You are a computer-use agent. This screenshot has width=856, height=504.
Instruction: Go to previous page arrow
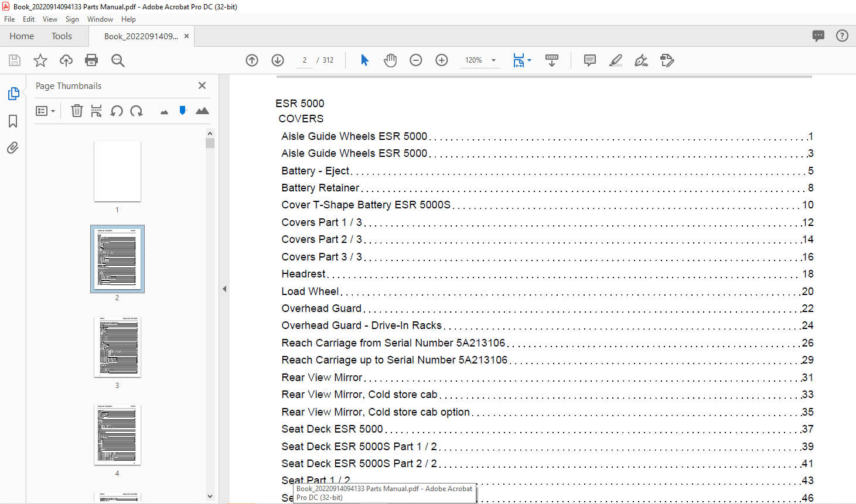click(252, 60)
